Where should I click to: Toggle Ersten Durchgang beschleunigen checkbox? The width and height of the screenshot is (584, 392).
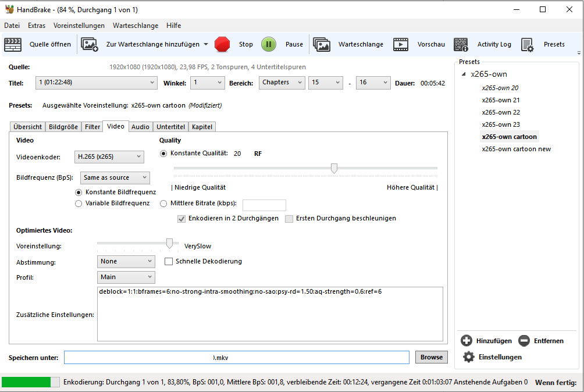[x=289, y=219]
